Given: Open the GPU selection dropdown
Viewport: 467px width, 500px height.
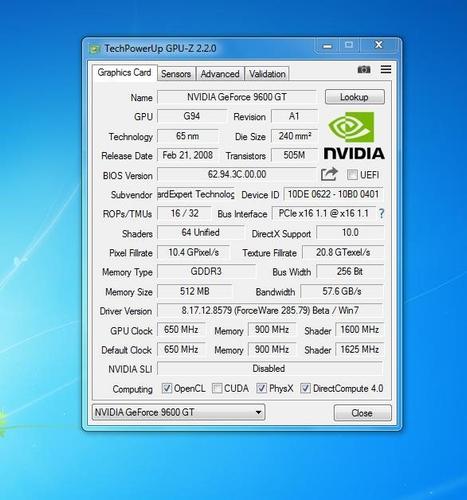Looking at the screenshot, I should (178, 412).
